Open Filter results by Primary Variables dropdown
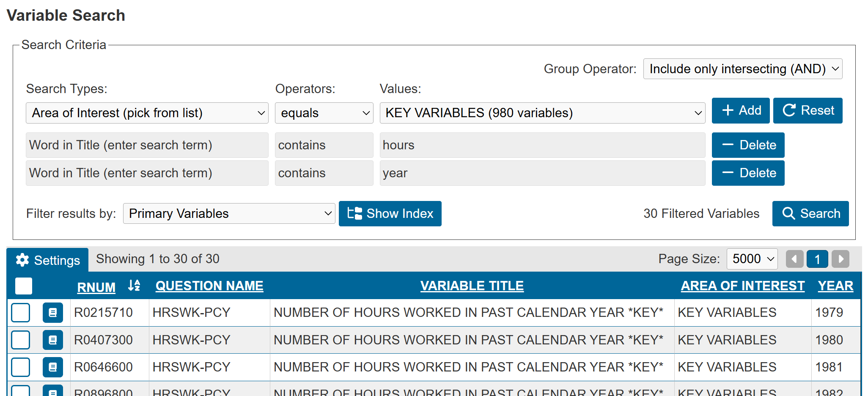868x396 pixels. pos(229,214)
